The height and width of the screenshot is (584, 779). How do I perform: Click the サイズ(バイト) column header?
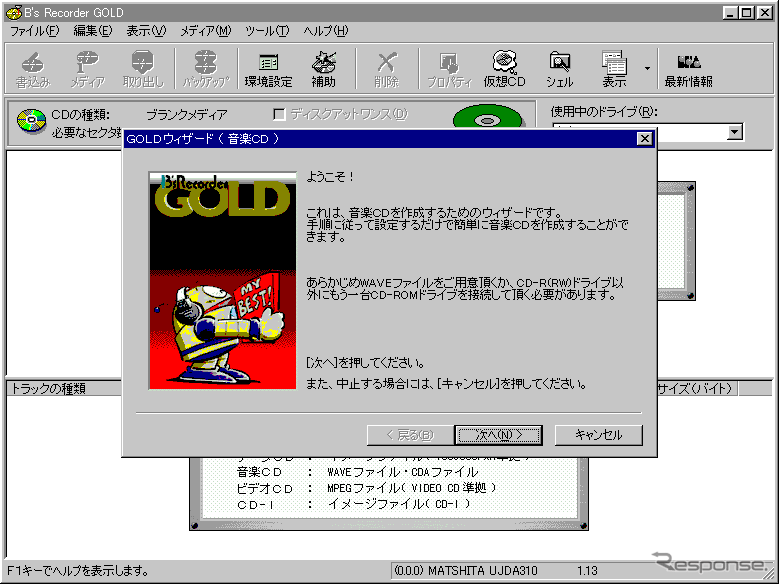(698, 389)
